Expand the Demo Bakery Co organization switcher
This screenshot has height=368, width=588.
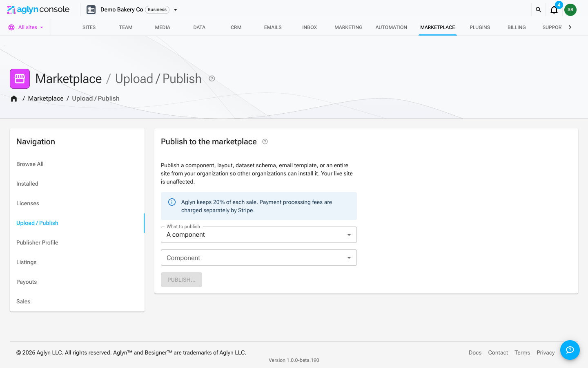point(176,10)
